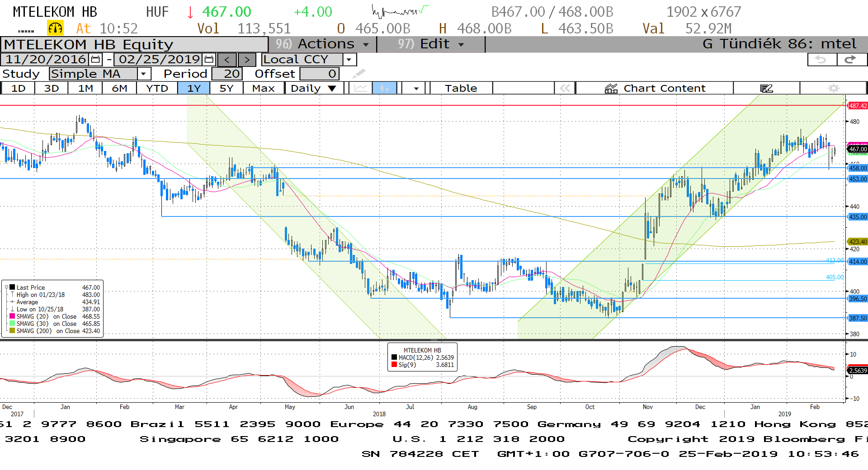The height and width of the screenshot is (470, 868).
Task: Open the annotations edit icon
Action: [767, 88]
